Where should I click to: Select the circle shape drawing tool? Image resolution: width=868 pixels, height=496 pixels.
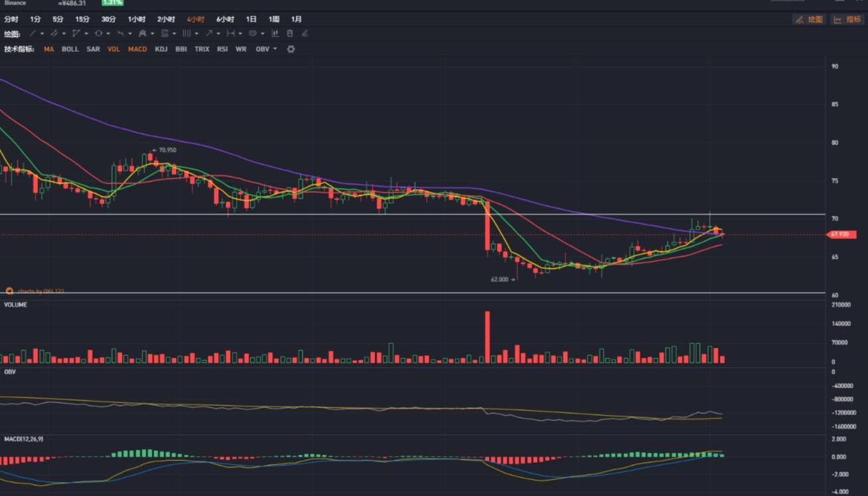(98, 33)
